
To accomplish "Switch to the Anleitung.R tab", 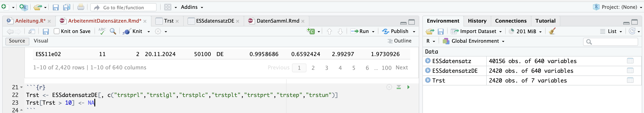I will [30, 21].
